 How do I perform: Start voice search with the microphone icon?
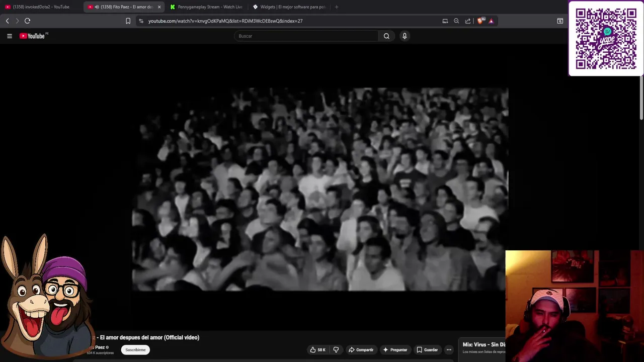click(405, 36)
